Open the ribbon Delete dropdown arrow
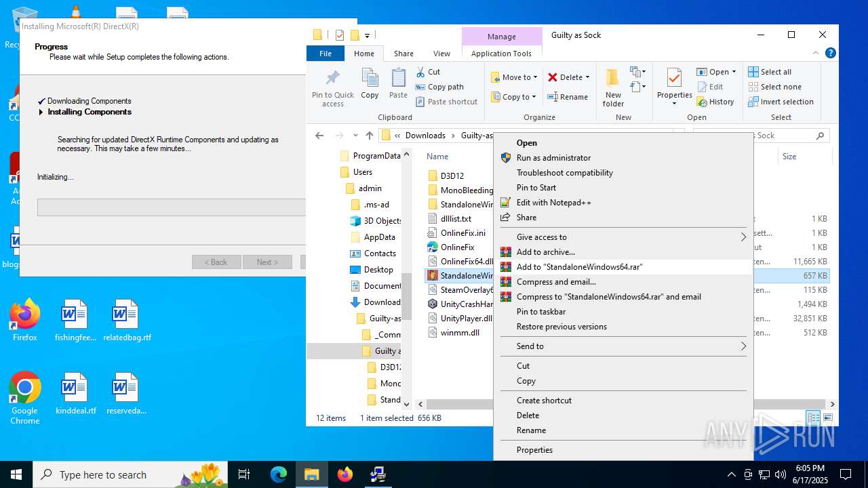This screenshot has width=868, height=488. point(587,77)
